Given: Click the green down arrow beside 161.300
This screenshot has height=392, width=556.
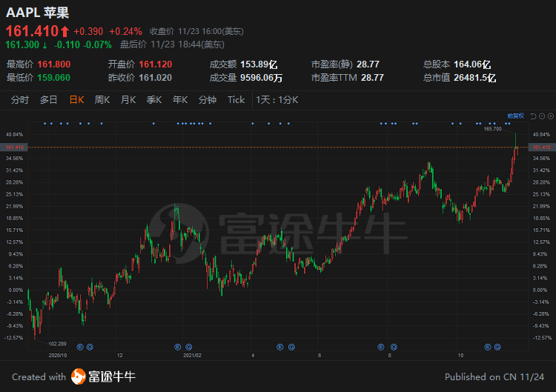Looking at the screenshot, I should (x=45, y=45).
